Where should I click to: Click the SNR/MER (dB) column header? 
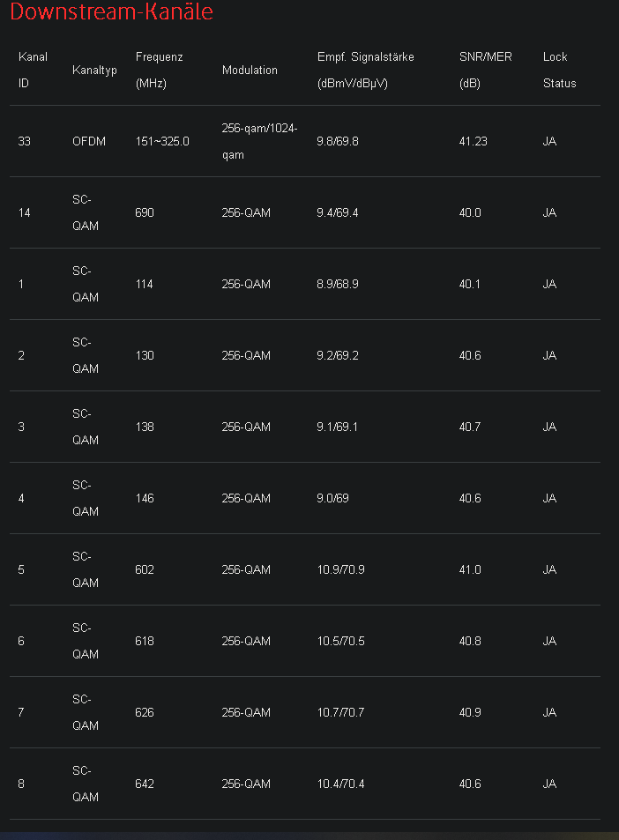pos(485,70)
